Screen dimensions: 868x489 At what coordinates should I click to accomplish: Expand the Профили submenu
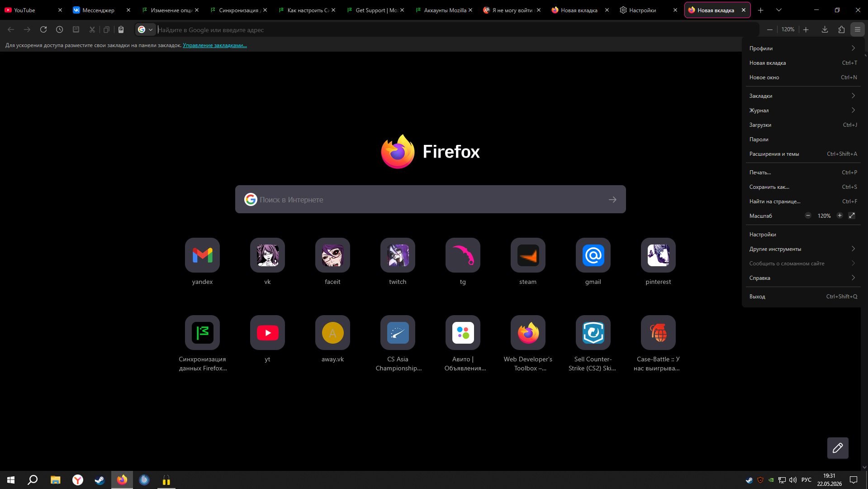(x=803, y=48)
